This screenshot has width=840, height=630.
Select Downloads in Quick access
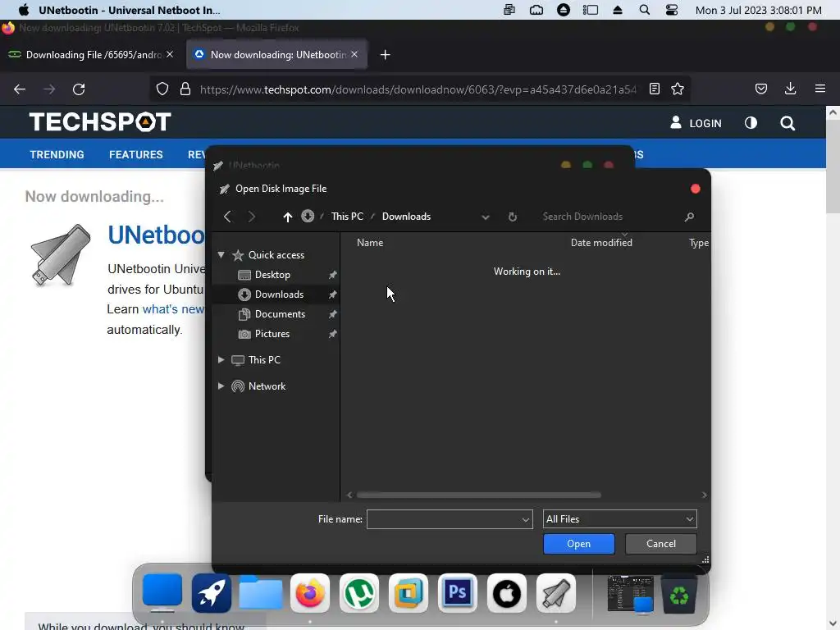click(279, 294)
